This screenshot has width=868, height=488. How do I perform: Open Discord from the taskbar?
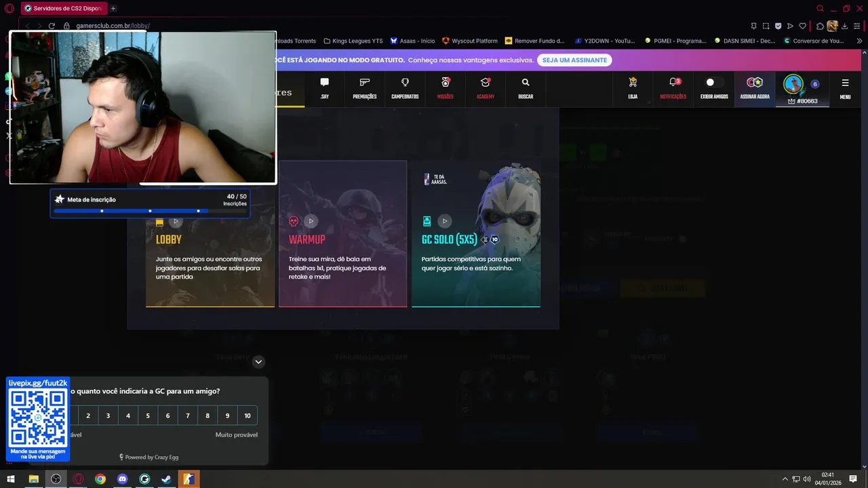point(122,479)
